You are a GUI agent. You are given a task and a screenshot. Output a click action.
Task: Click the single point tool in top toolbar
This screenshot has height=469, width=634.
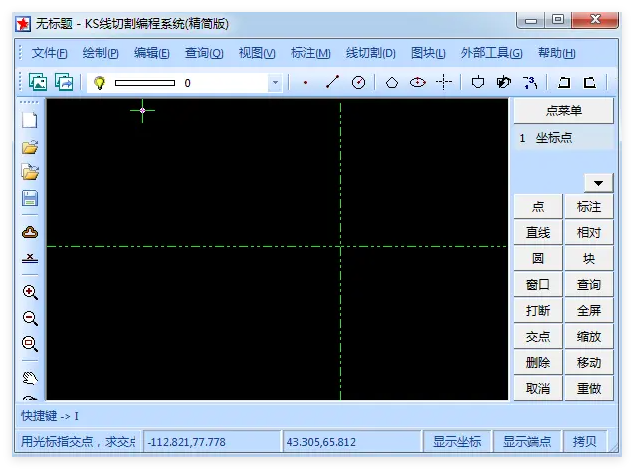tap(306, 83)
